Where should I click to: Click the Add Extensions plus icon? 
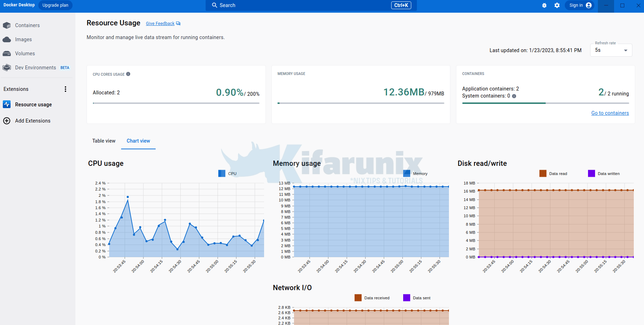click(x=7, y=121)
